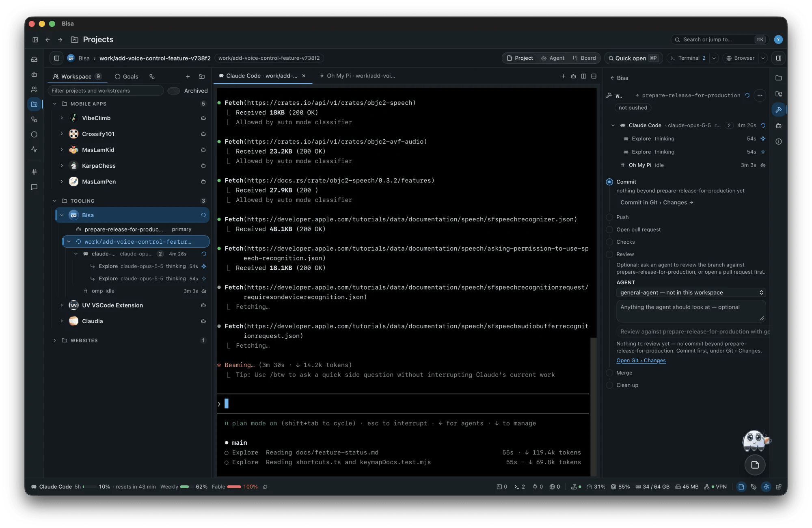Click new tab plus in terminal pane
This screenshot has width=812, height=528.
coord(563,76)
